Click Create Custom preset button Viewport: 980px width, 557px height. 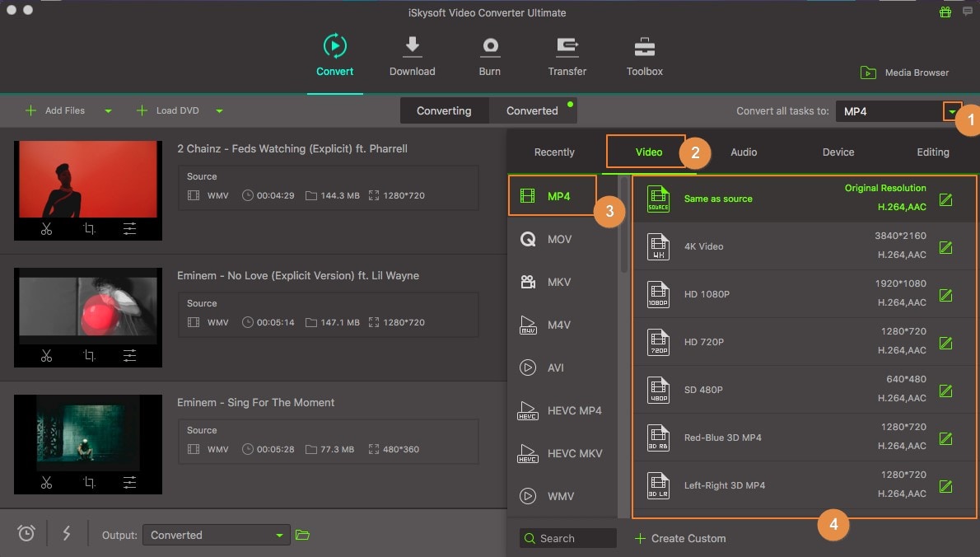(x=680, y=538)
